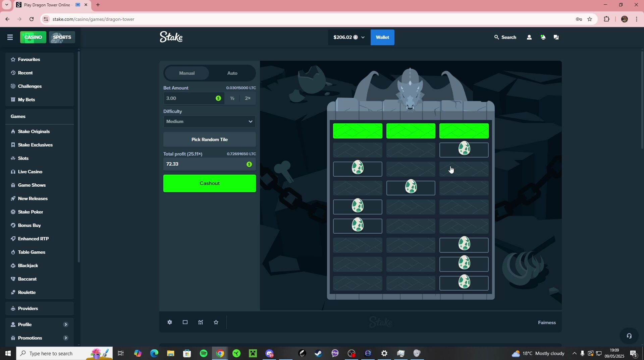
Task: Open Spotify from the taskbar
Action: (x=204, y=353)
